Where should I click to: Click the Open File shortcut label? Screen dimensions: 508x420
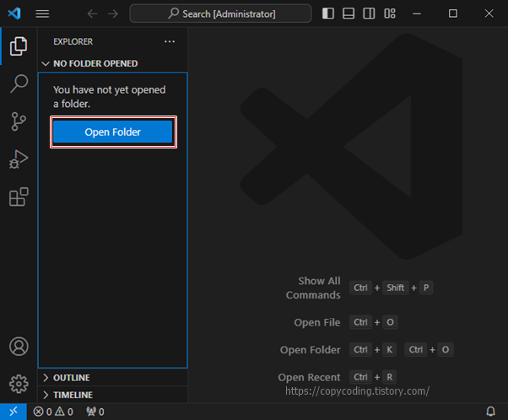tap(317, 322)
